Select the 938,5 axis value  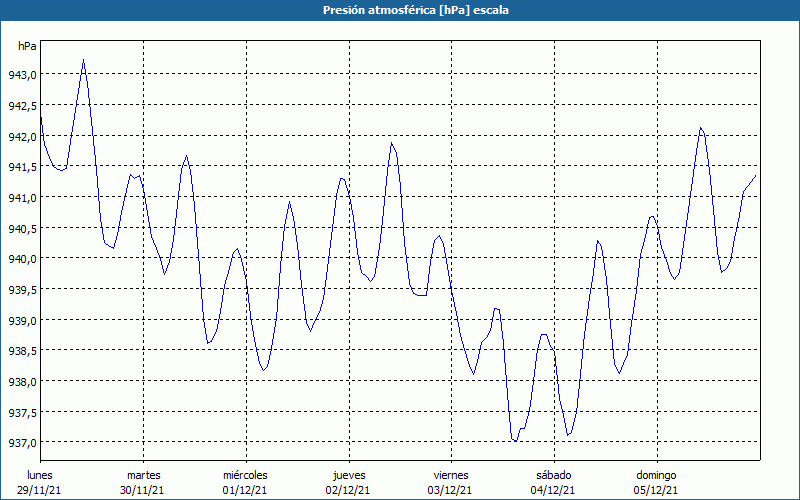[x=22, y=351]
